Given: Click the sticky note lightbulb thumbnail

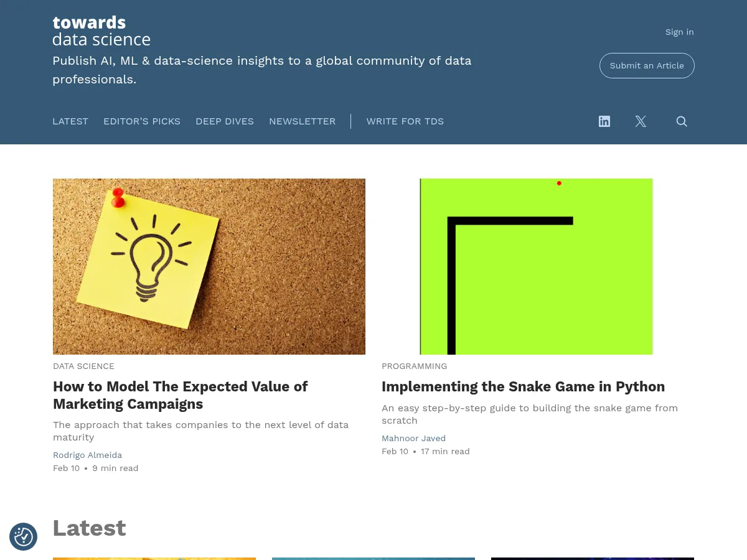Looking at the screenshot, I should [x=209, y=266].
